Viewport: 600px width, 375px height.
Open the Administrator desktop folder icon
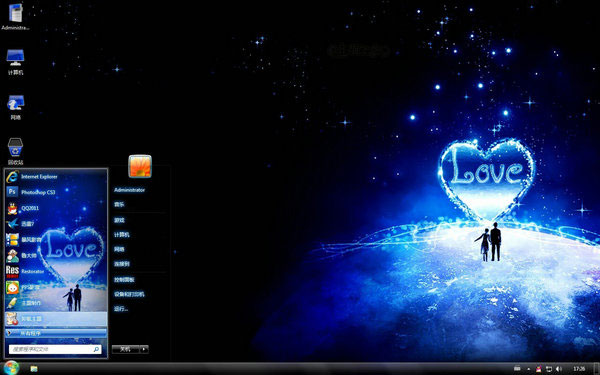(x=15, y=16)
